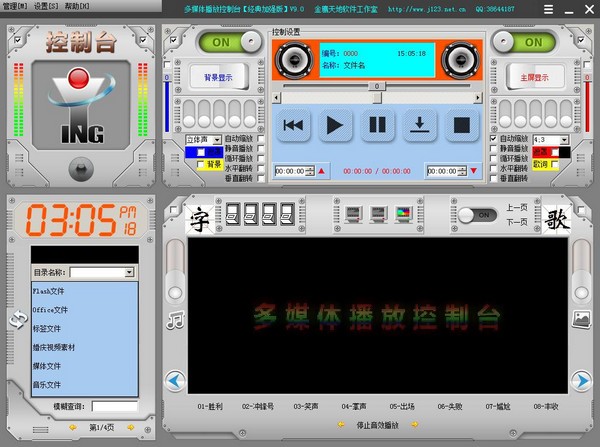The image size is (600, 447).
Task: Click the blue right arrow navigation button
Action: 582,380
